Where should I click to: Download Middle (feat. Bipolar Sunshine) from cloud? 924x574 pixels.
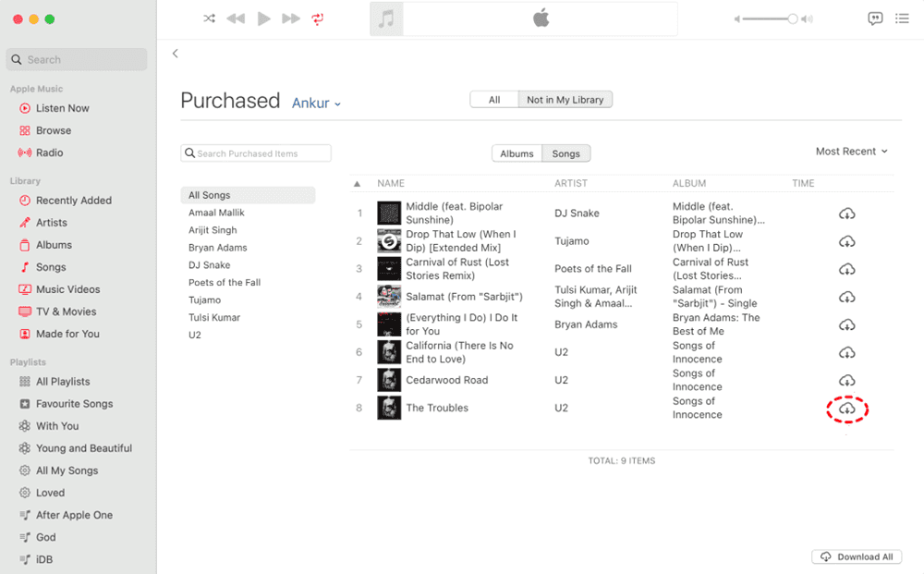(846, 214)
